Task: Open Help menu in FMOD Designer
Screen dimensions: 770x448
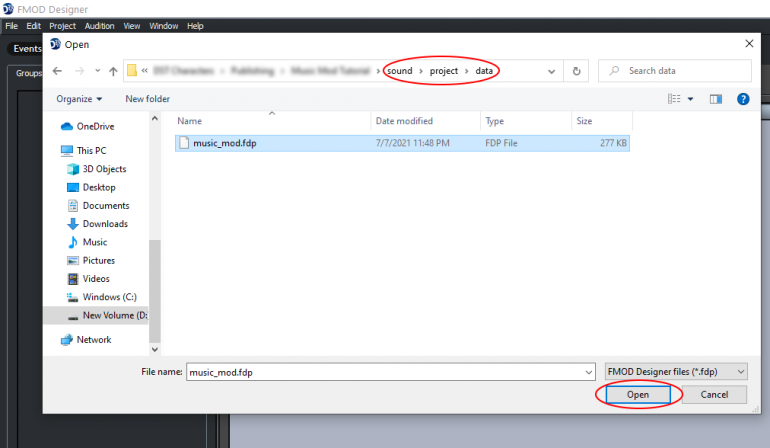Action: (x=195, y=26)
